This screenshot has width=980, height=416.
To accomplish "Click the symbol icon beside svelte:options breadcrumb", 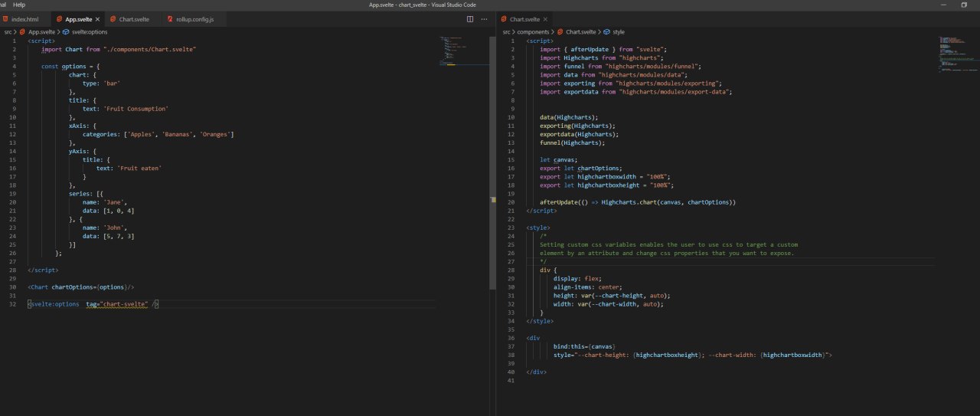I will click(66, 32).
